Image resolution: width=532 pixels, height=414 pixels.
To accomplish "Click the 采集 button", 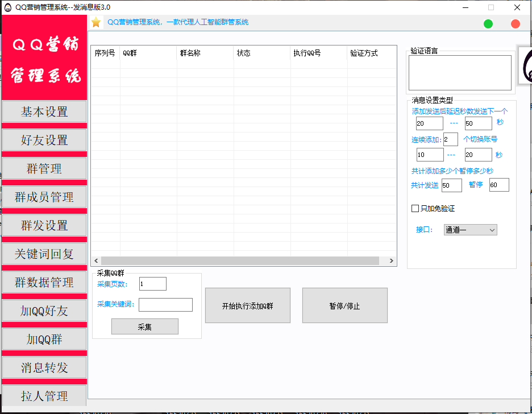I will (145, 326).
